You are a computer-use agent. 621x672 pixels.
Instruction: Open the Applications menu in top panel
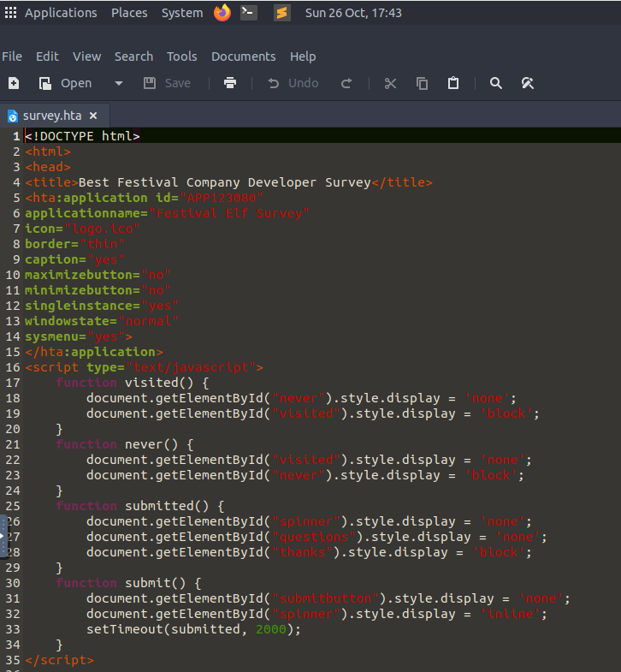click(x=51, y=13)
